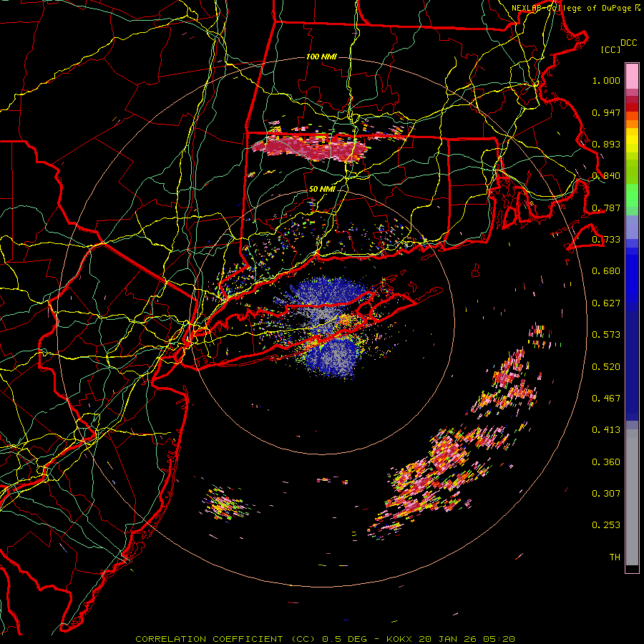Viewport: 644px width, 644px height.
Task: Select the 0.947 legend value
Action: [606, 112]
